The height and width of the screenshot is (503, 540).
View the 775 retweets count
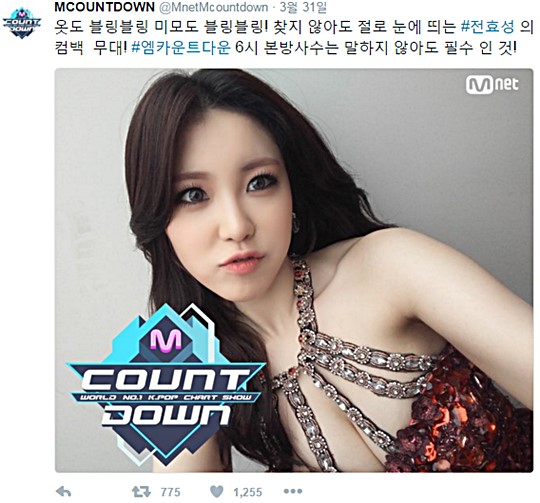[170, 492]
